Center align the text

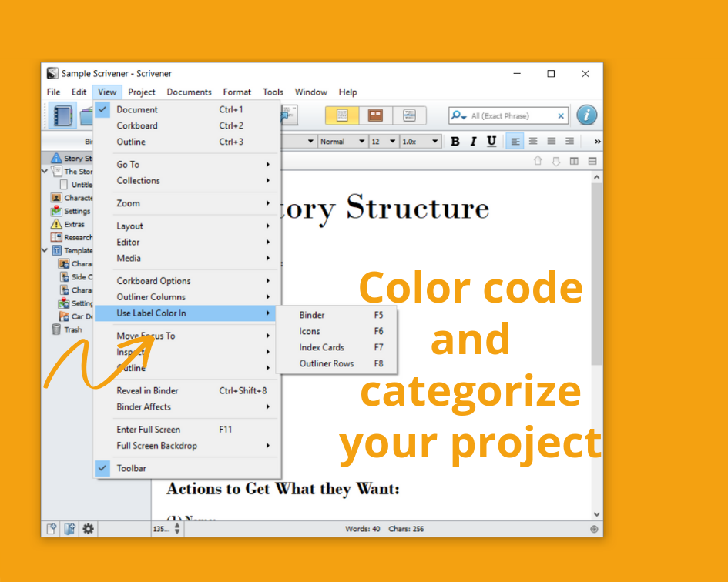[x=533, y=141]
